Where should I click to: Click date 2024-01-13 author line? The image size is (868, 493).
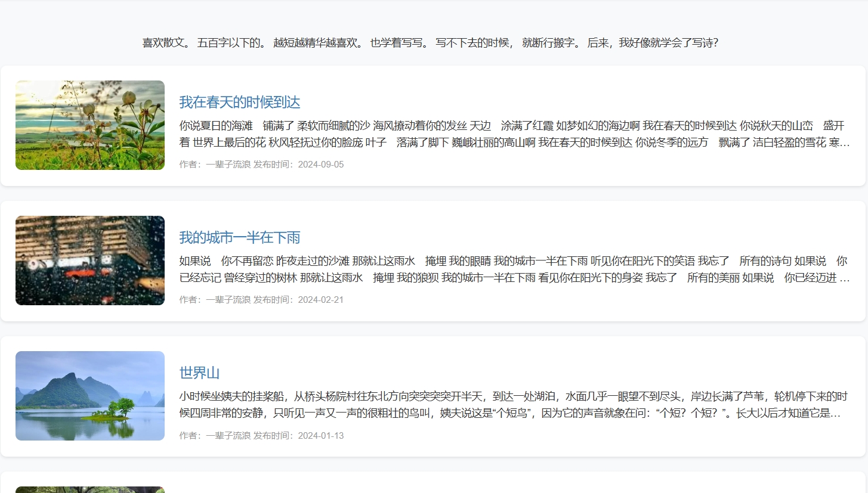(x=261, y=436)
